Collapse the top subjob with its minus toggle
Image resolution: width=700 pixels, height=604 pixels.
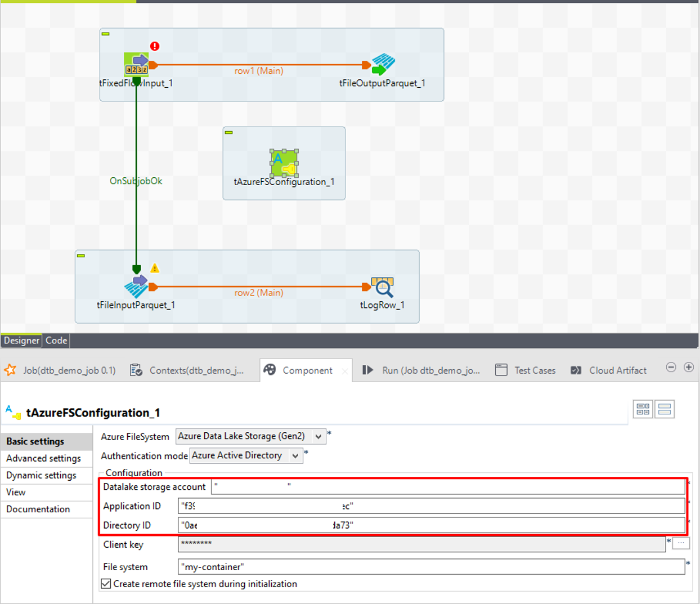point(105,34)
